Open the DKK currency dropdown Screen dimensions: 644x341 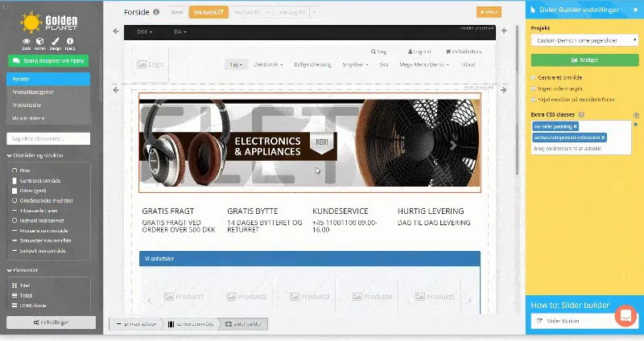pyautogui.click(x=145, y=31)
